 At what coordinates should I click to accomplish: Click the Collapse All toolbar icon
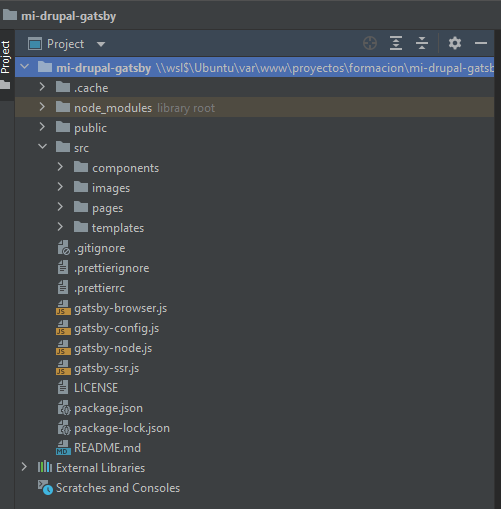[x=422, y=43]
